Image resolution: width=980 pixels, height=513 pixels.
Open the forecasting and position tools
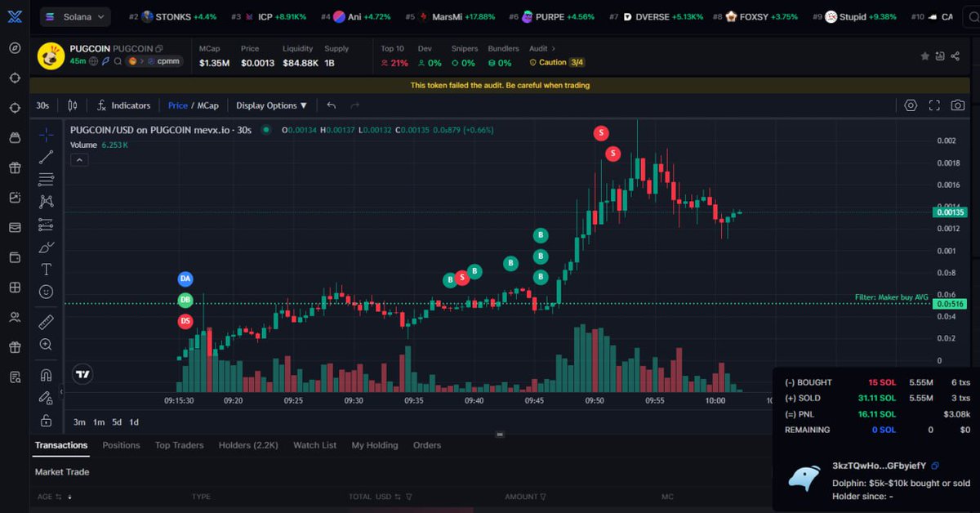(47, 225)
